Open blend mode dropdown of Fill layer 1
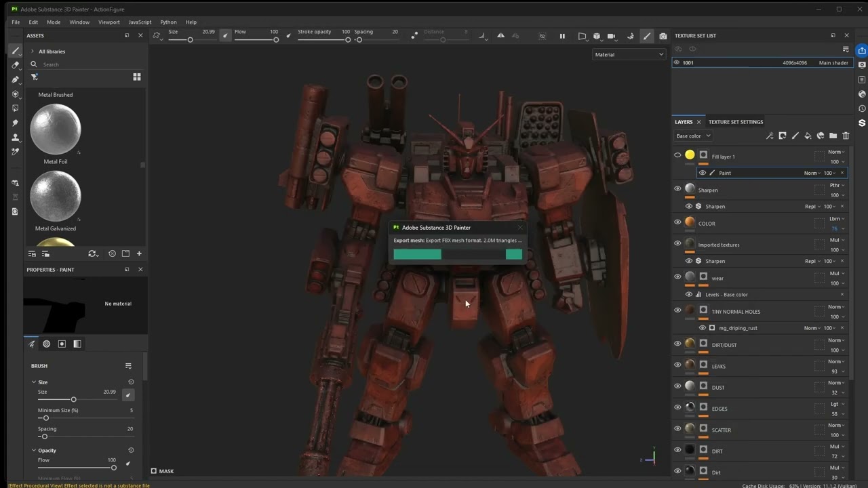 pos(837,152)
